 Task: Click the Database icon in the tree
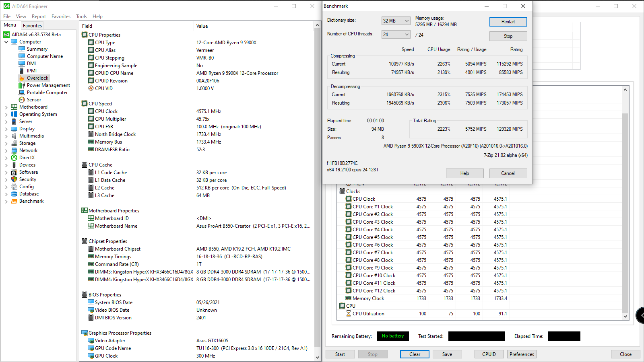tap(14, 194)
